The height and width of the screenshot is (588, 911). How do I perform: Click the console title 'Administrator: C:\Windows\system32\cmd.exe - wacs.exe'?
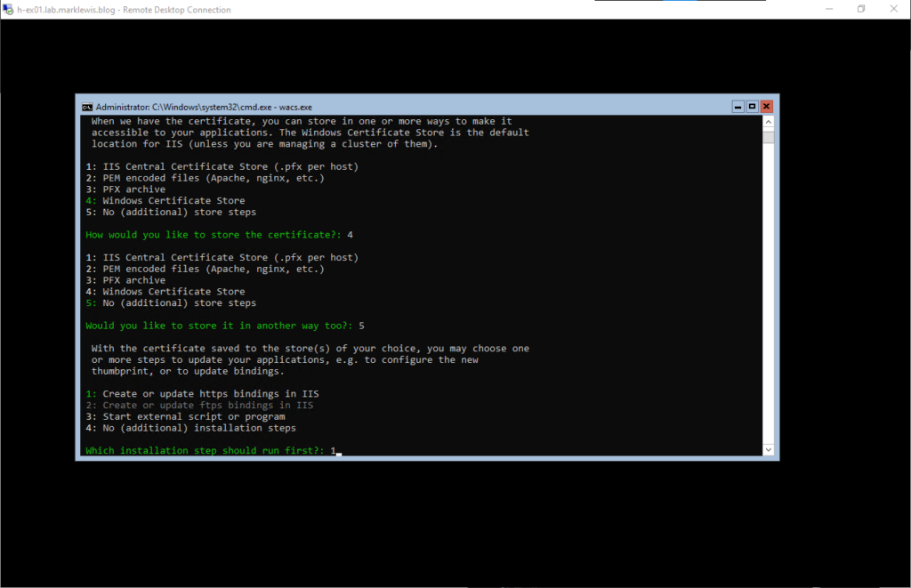point(204,107)
